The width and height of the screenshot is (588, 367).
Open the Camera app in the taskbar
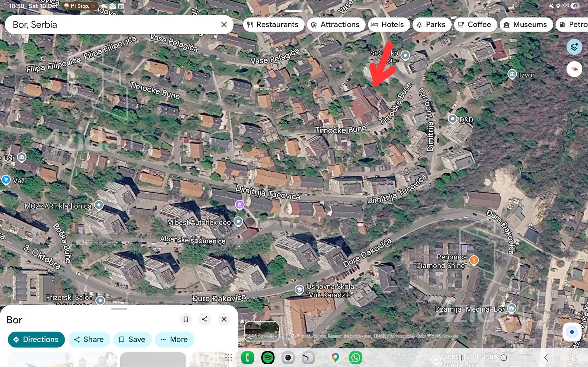288,357
